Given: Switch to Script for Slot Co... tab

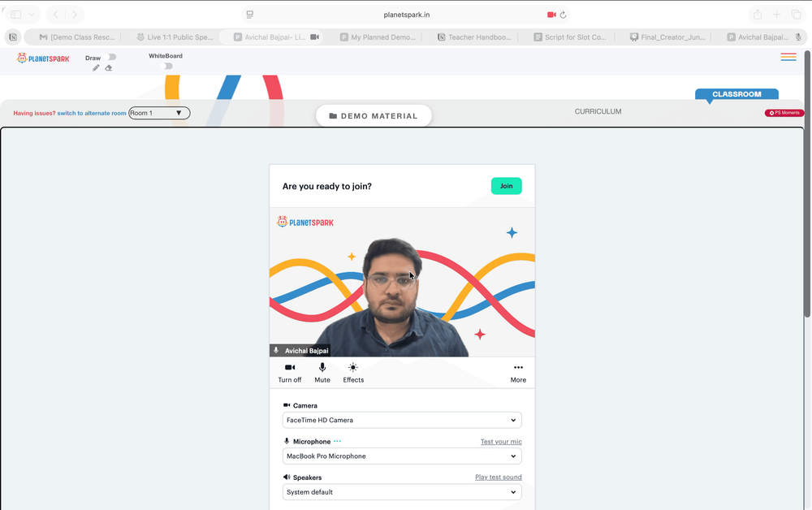Looking at the screenshot, I should click(x=570, y=37).
